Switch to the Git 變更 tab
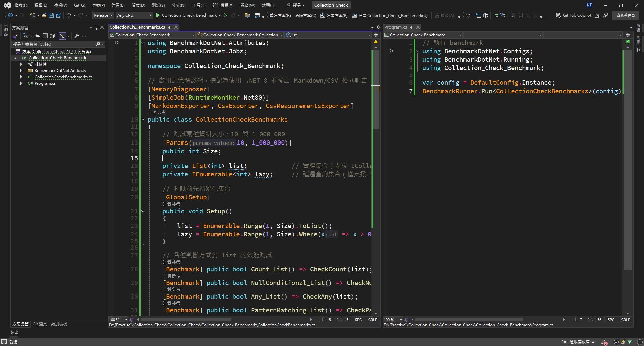Viewport: 644px width, 346px height. (x=40, y=324)
